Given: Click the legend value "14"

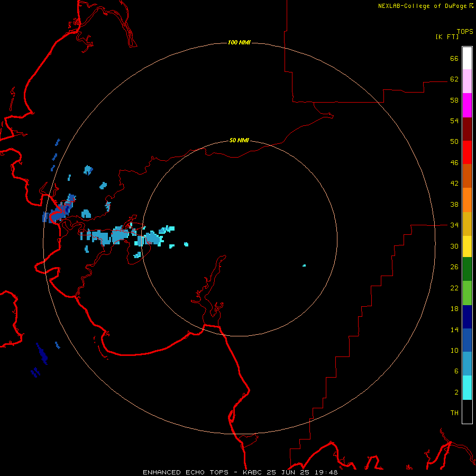Looking at the screenshot, I should coord(454,329).
